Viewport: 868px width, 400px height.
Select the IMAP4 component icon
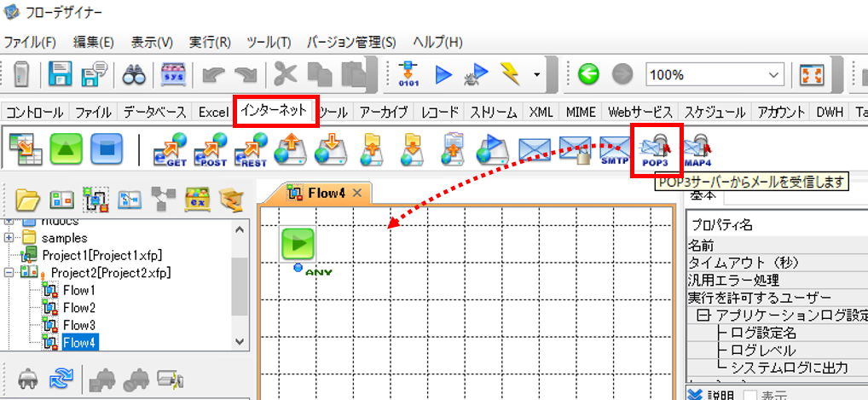pos(697,150)
